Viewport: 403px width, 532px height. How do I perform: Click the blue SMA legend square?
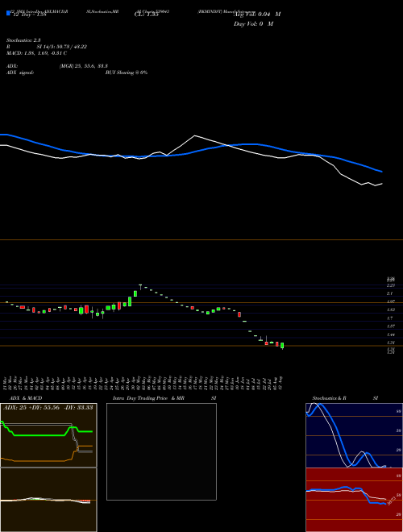click(9, 13)
